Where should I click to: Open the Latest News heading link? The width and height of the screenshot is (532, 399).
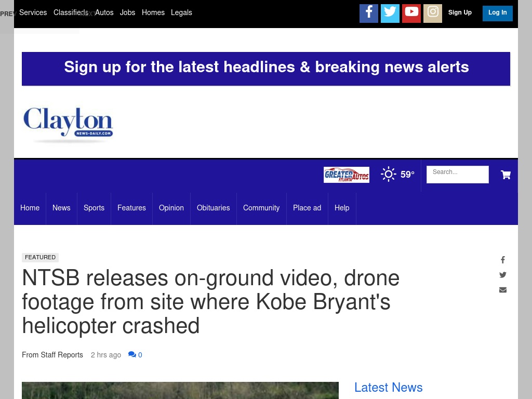coord(389,388)
